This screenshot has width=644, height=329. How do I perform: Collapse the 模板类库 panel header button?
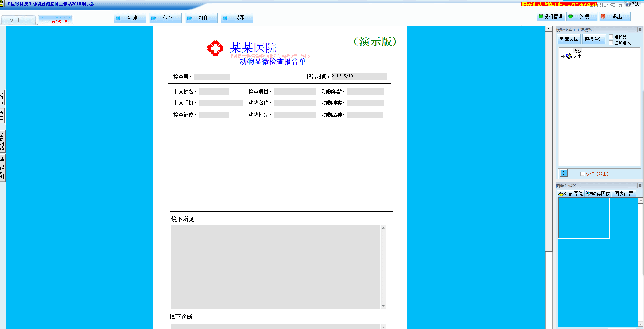[640, 30]
